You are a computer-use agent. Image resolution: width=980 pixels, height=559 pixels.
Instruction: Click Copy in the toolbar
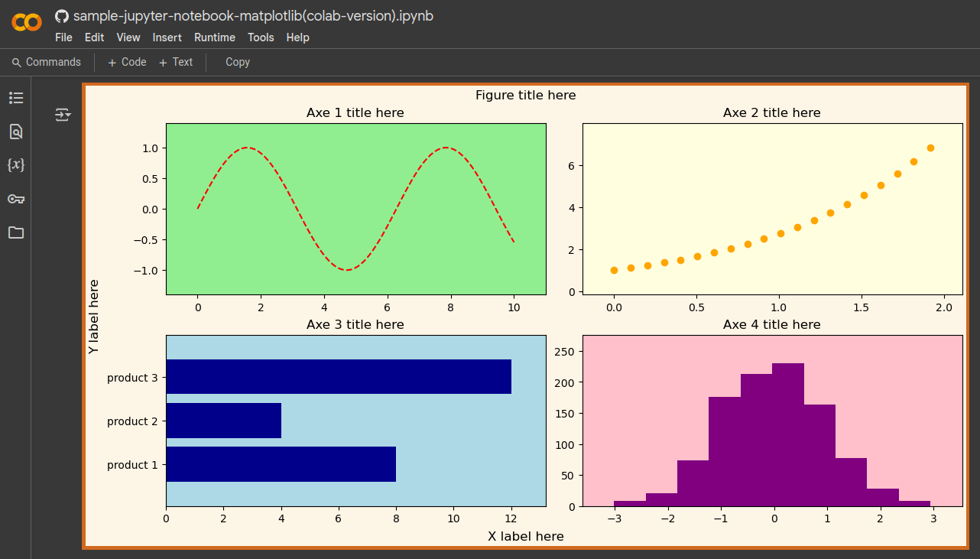click(238, 62)
